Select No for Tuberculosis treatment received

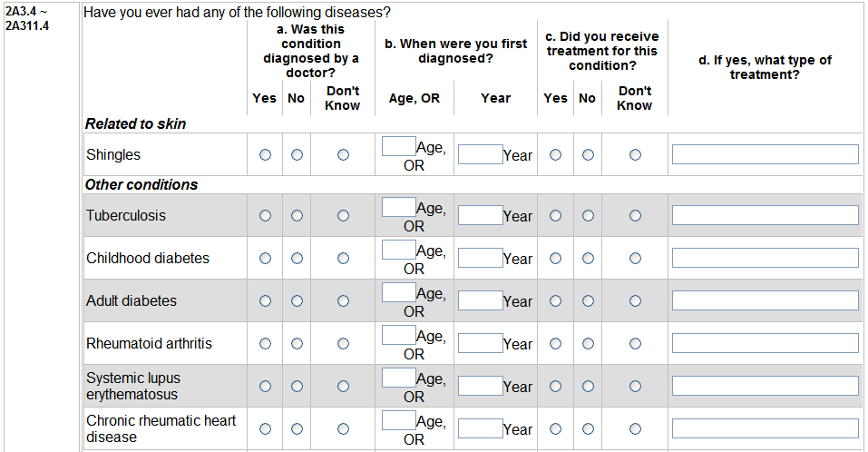pyautogui.click(x=588, y=216)
